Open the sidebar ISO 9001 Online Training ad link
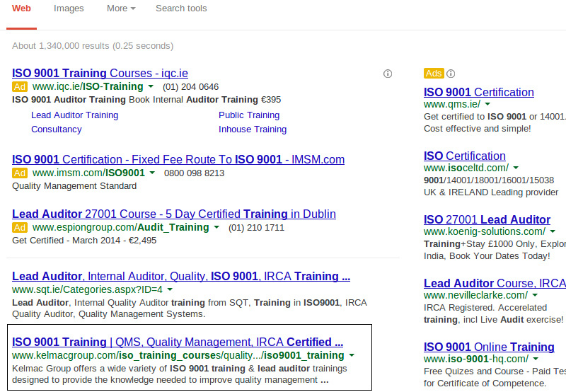566x392 pixels. point(489,347)
